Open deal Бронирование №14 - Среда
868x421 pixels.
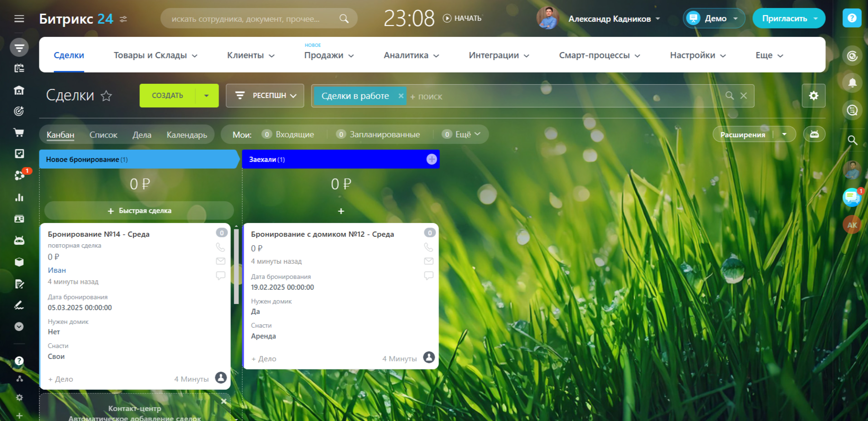click(x=99, y=234)
